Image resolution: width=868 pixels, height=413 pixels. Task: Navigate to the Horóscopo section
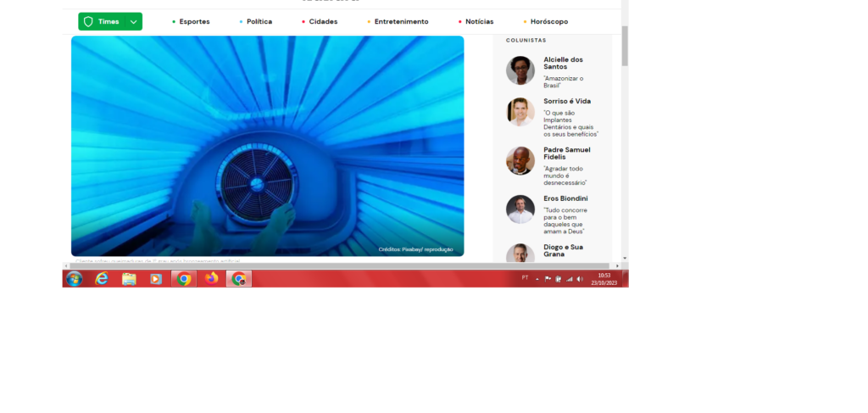coord(548,21)
